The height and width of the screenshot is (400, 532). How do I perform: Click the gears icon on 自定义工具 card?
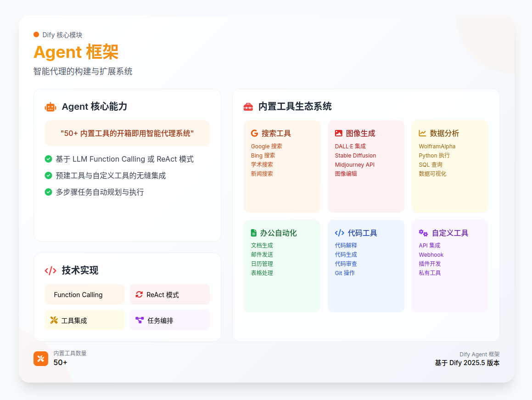(x=423, y=233)
